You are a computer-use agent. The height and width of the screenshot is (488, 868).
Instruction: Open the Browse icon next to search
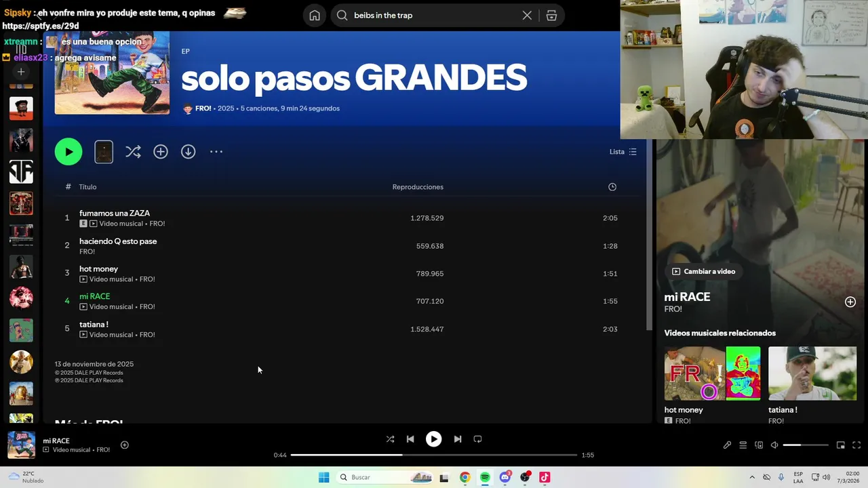pos(551,16)
